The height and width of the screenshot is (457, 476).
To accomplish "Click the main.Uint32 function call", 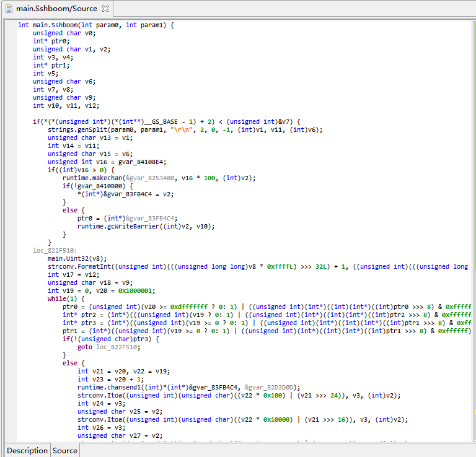I will (69, 258).
